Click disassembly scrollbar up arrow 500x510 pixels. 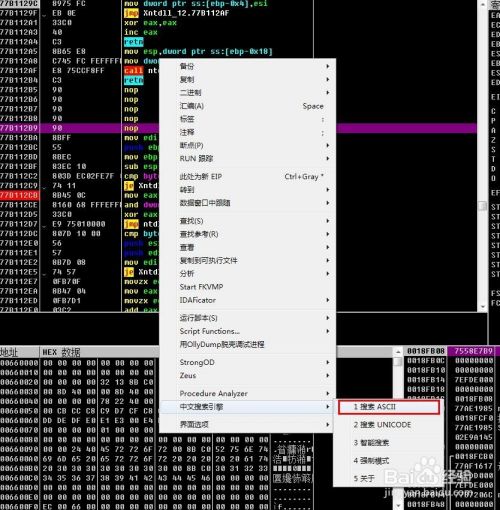483,5
